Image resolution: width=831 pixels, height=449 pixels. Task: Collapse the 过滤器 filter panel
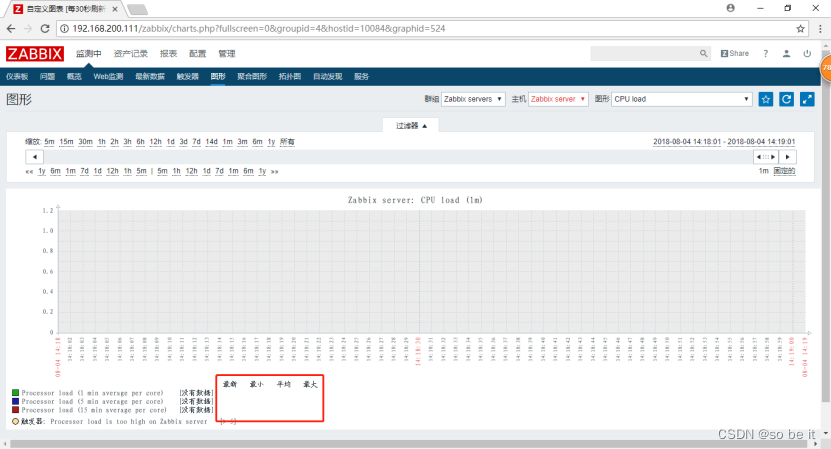tap(411, 126)
